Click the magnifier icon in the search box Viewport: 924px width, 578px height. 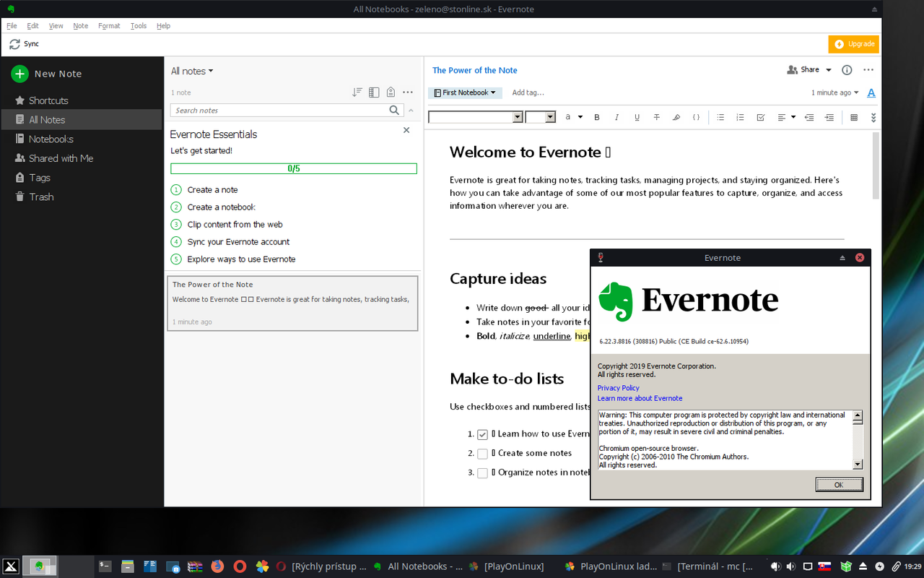click(x=394, y=110)
